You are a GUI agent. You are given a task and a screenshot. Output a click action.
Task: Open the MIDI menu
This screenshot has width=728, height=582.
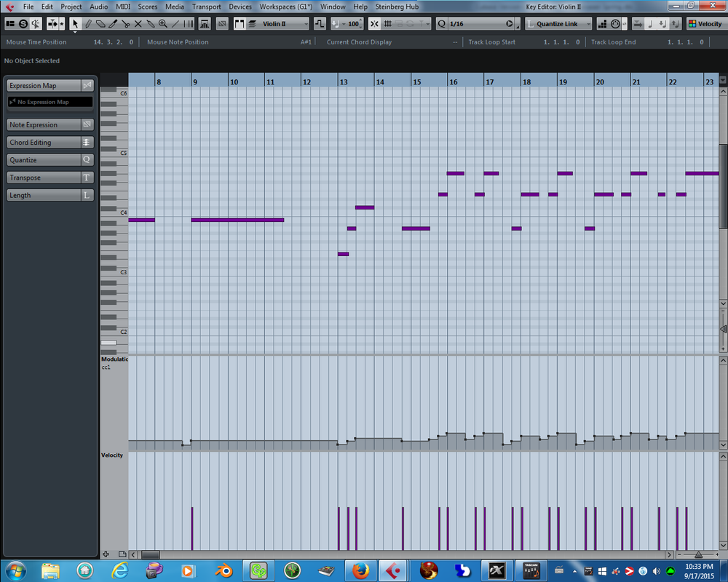click(123, 7)
